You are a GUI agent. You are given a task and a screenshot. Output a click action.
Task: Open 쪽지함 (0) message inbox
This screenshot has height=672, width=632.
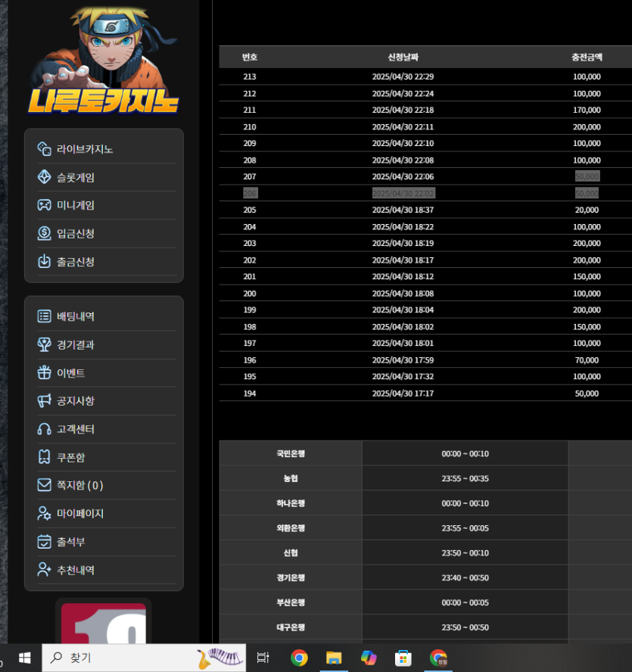(x=79, y=485)
